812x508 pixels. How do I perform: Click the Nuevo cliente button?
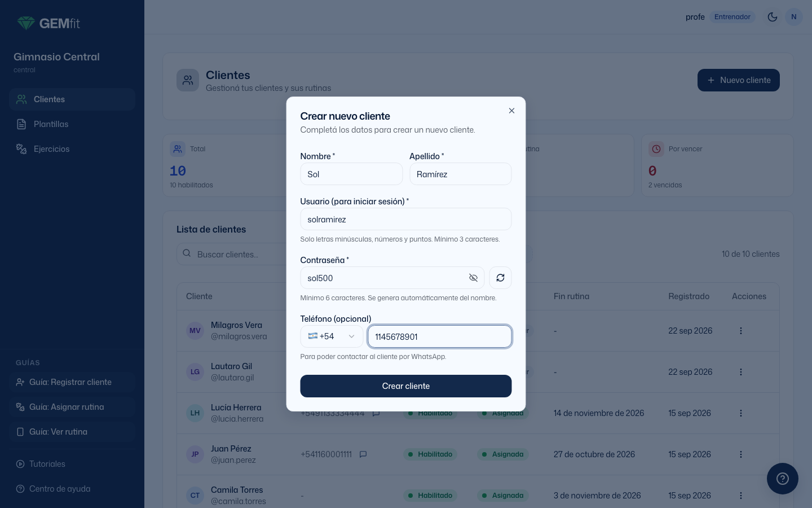tap(739, 80)
